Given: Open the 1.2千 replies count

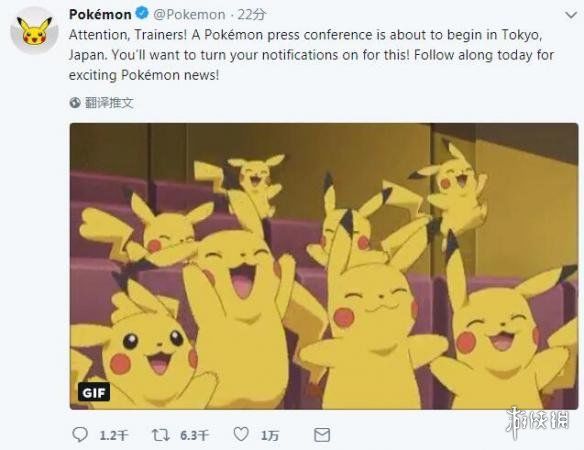Looking at the screenshot, I should tap(114, 435).
